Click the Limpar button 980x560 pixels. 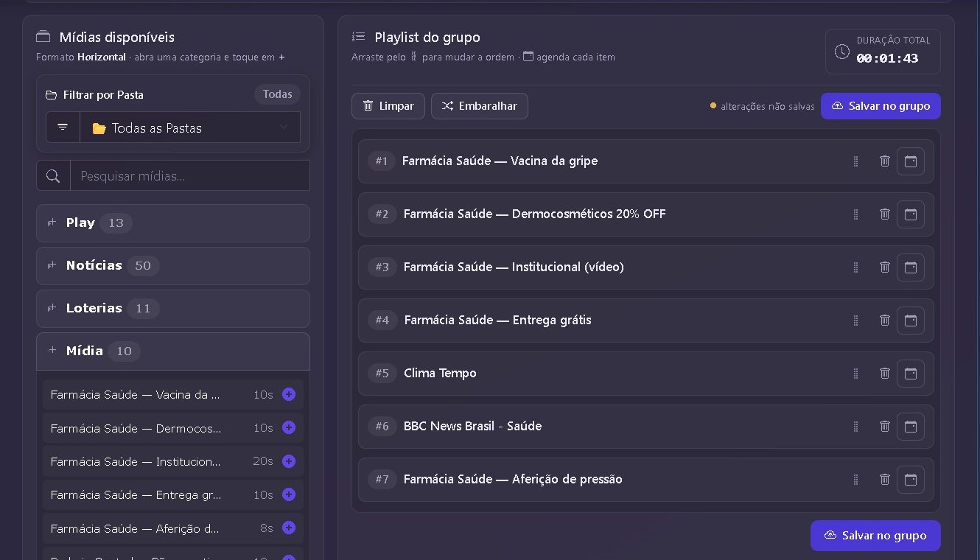pos(388,106)
